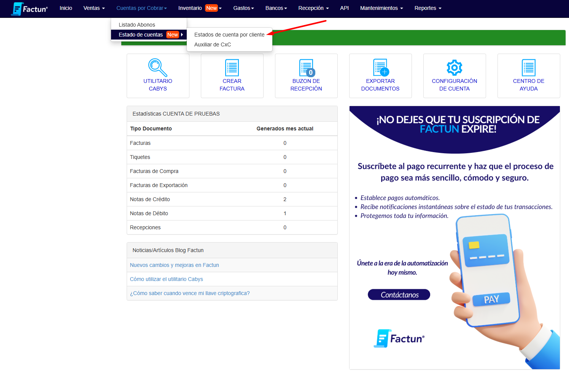Click the Factun logo in the navbar

(x=29, y=8)
